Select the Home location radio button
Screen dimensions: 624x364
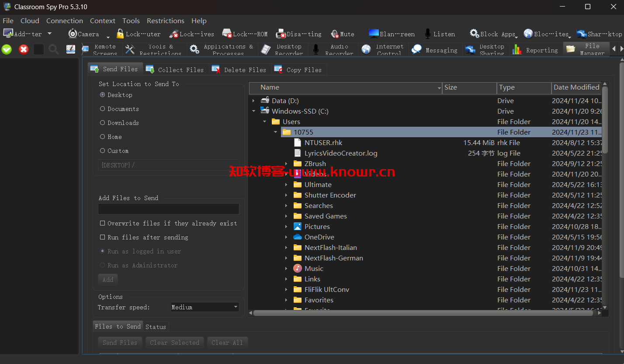(x=102, y=136)
